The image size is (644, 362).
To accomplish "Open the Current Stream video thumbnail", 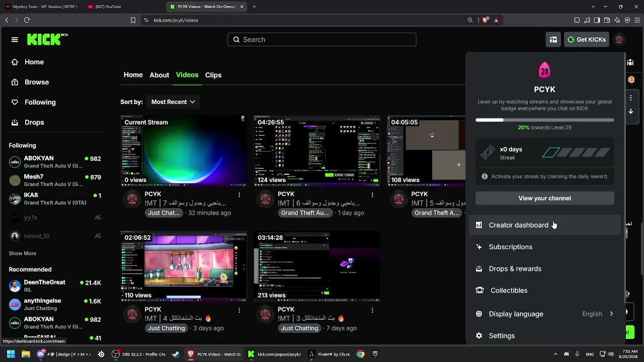I will coord(184,151).
